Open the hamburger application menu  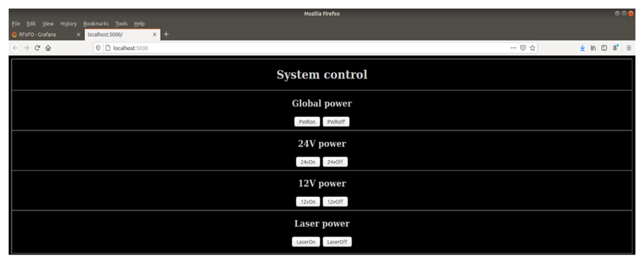click(629, 48)
